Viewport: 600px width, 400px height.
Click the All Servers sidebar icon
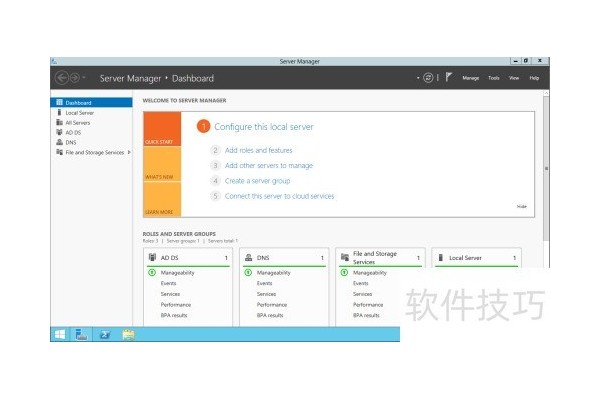coord(59,122)
